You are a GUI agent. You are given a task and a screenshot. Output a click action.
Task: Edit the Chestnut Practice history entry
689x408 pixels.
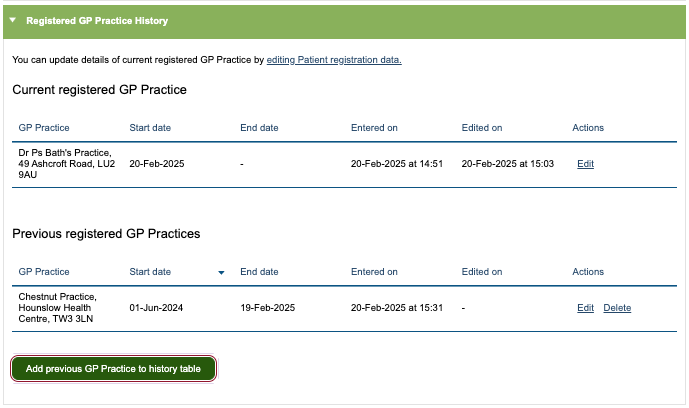tap(585, 308)
